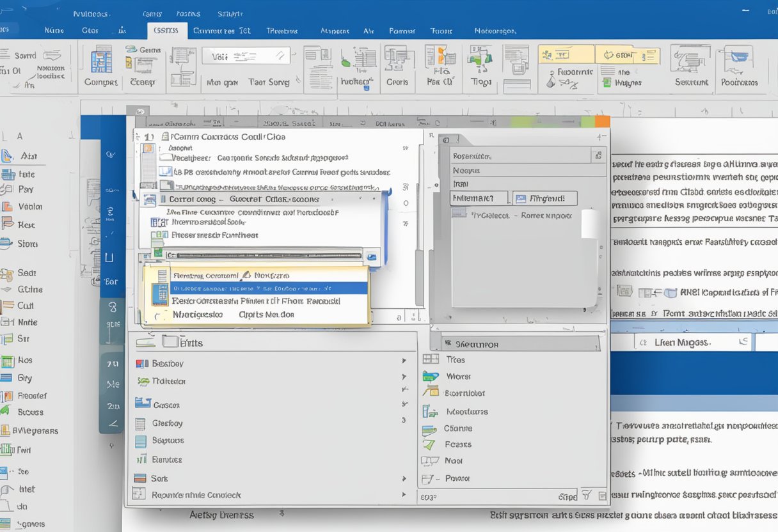Choose the Banutes menu entry
Image resolution: width=778 pixels, height=532 pixels.
[166, 459]
